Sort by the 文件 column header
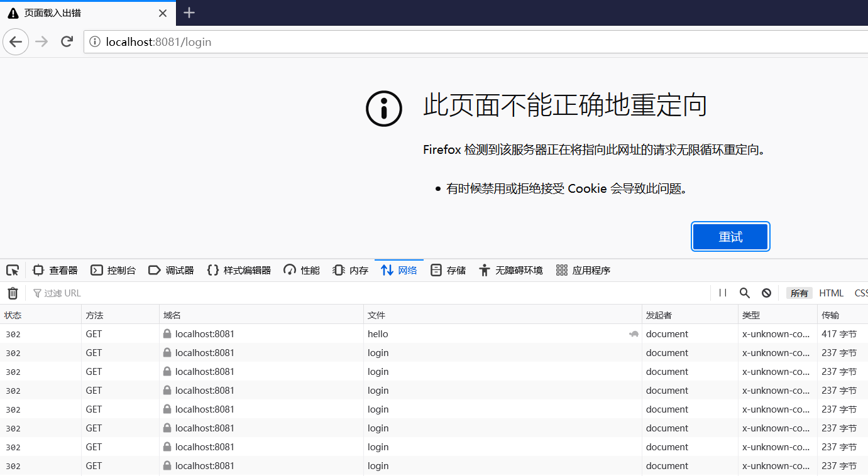This screenshot has width=868, height=476. coord(503,315)
